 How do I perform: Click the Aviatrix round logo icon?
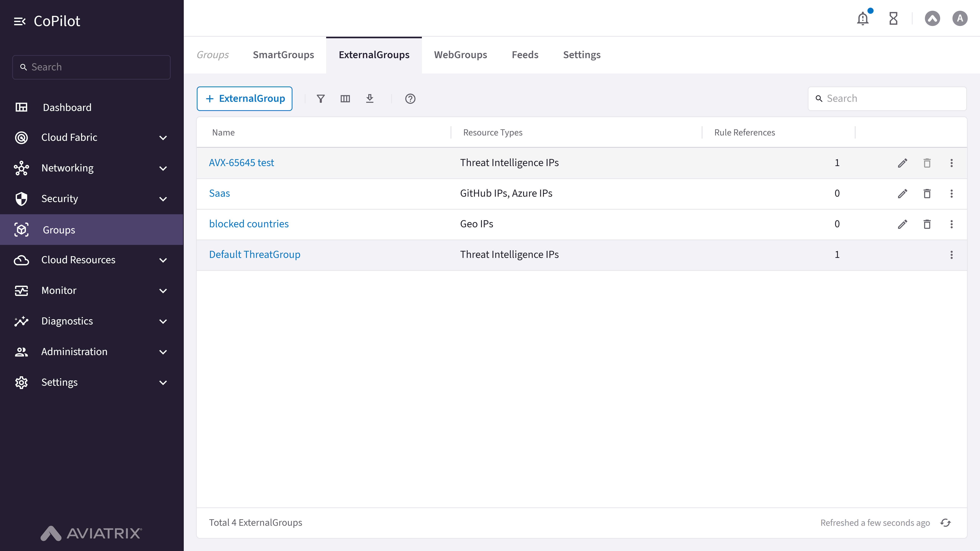[932, 18]
